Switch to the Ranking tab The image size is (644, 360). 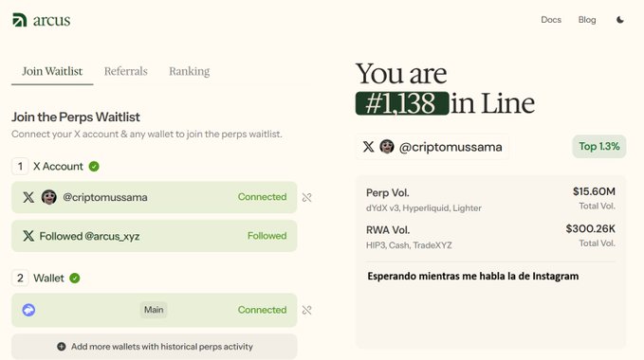190,71
